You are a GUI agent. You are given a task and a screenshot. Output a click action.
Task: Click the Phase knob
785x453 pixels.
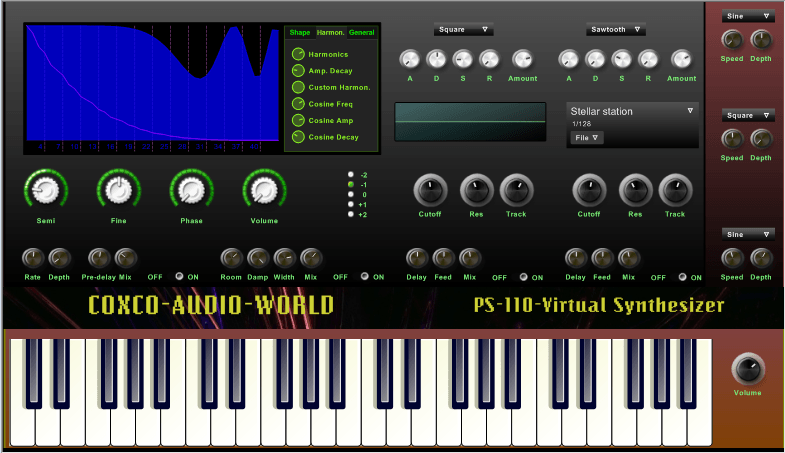coord(191,190)
